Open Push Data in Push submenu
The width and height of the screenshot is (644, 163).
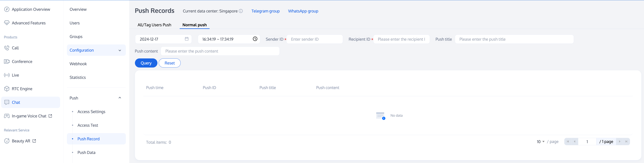[x=86, y=152]
